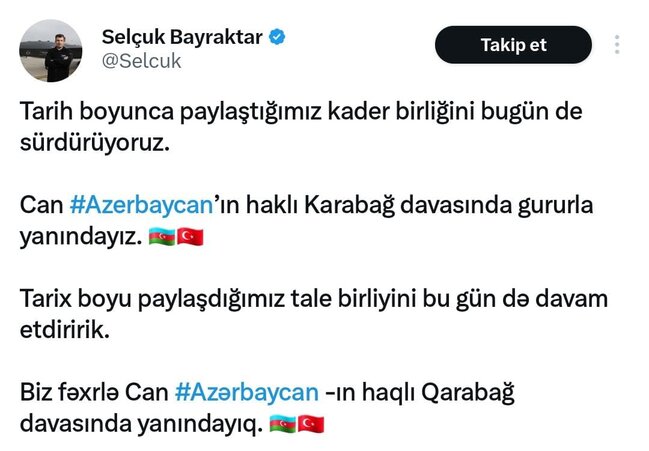
Task: Open Selçuk Bayraktar's profile picture
Action: [x=50, y=50]
